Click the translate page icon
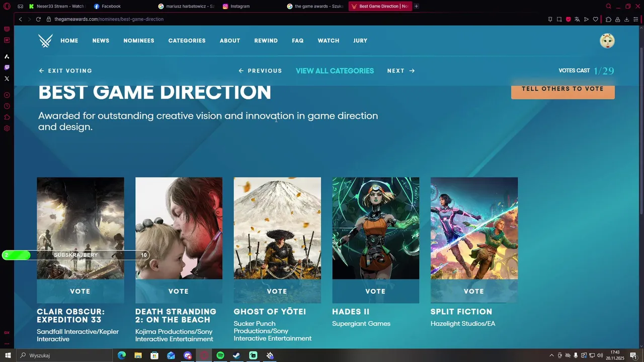 point(577,19)
